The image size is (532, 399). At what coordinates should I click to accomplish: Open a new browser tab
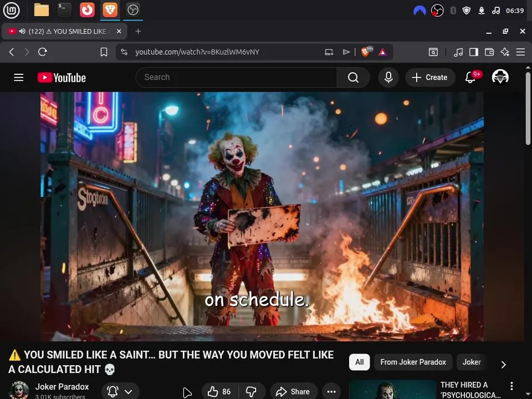tap(138, 31)
